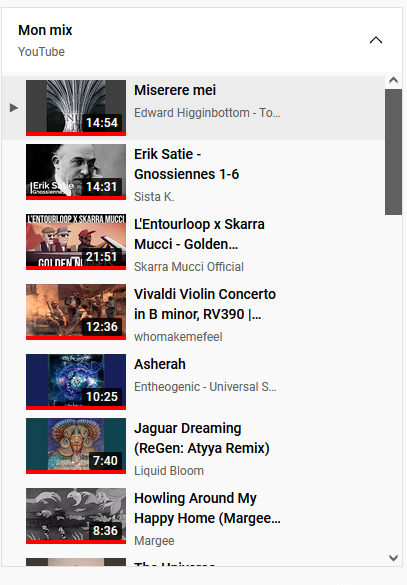Image resolution: width=407 pixels, height=585 pixels.
Task: Open the Vivaldi Violin Concerto thumbnail
Action: 76,312
